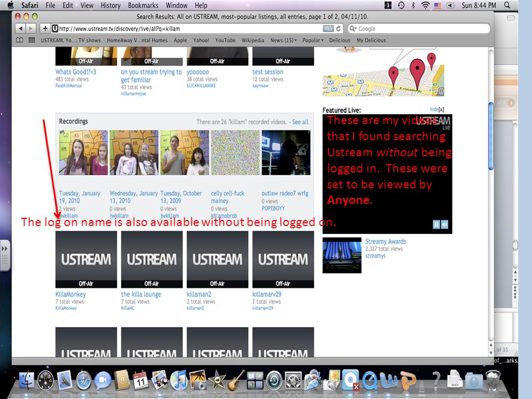Open the Bookmarks menu
This screenshot has height=399, width=532.
tap(143, 6)
